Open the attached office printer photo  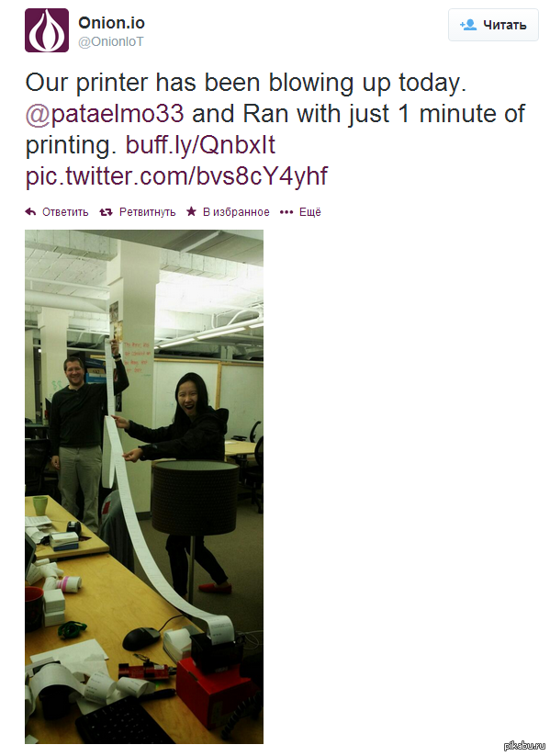click(144, 487)
